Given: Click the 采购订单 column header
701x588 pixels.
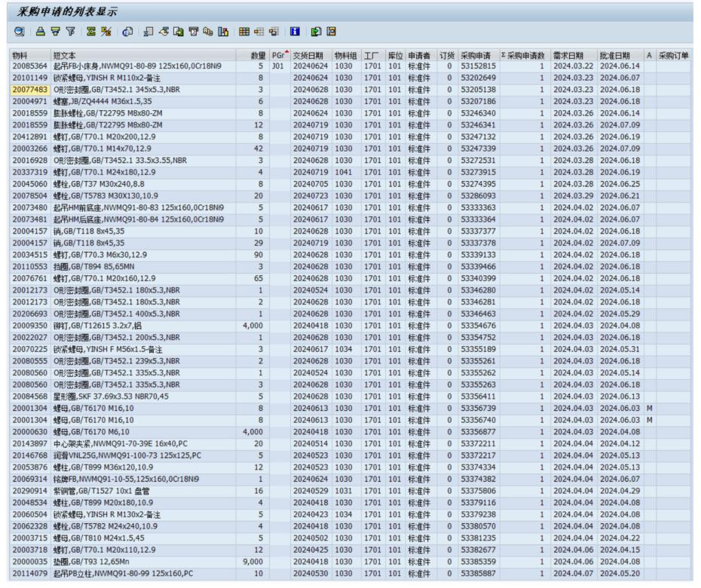Looking at the screenshot, I should coord(673,55).
